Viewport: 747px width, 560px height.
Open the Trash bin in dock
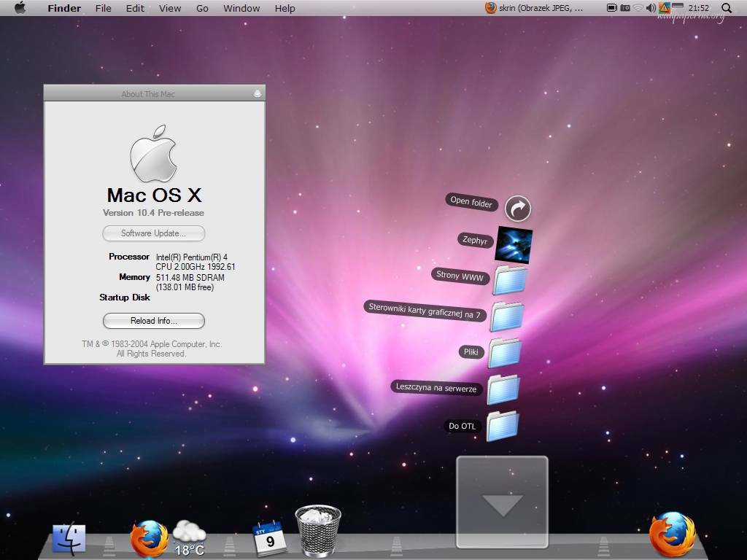(318, 532)
